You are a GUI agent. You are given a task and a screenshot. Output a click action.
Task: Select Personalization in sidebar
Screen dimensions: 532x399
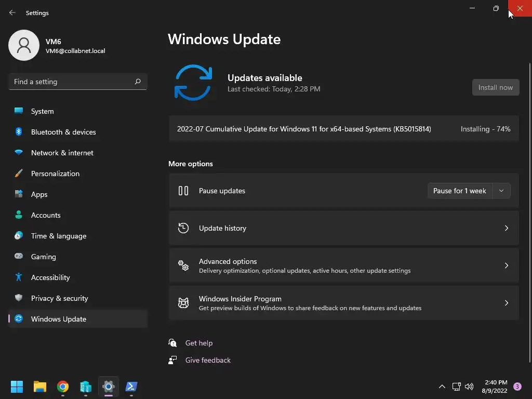(78, 174)
